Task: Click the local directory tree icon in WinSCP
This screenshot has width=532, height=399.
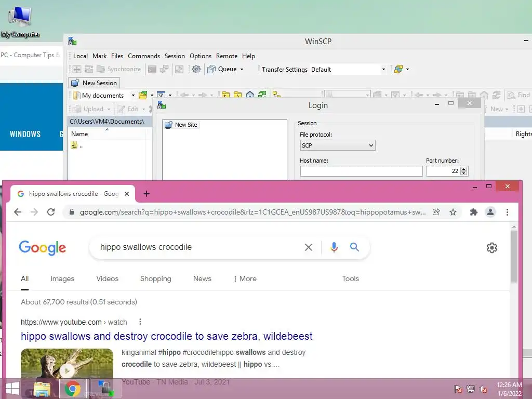Action: point(277,96)
